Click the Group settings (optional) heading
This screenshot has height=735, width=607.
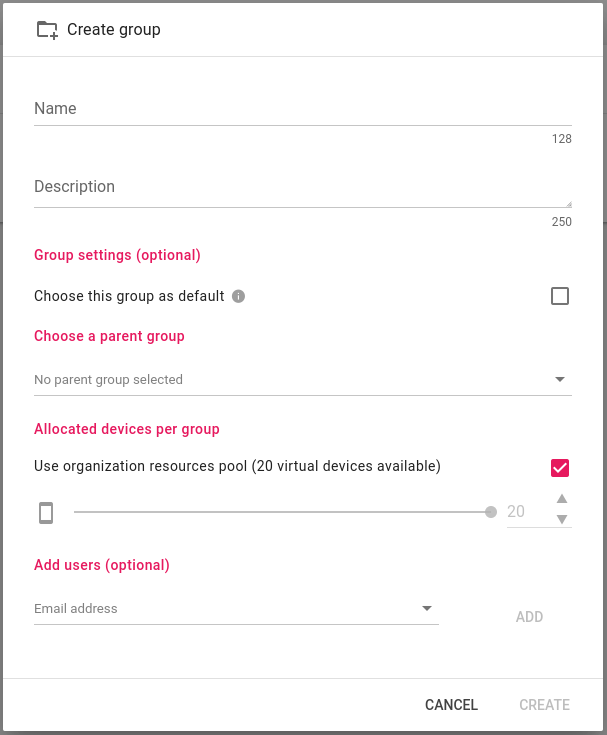(x=117, y=255)
